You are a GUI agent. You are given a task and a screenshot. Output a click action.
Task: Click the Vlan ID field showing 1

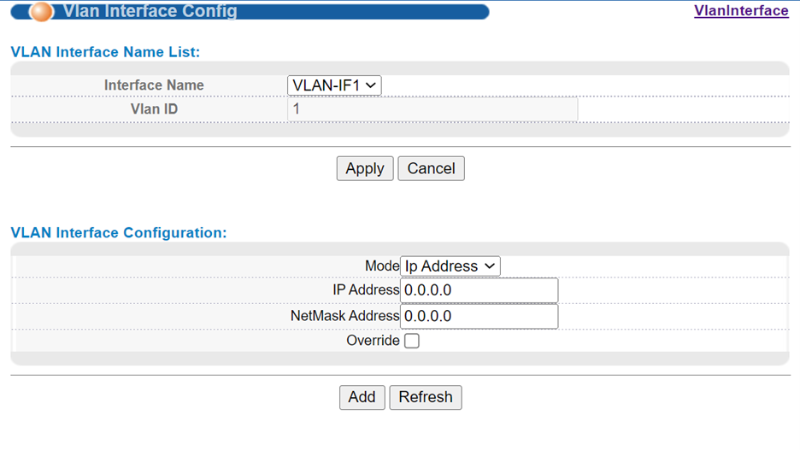432,109
